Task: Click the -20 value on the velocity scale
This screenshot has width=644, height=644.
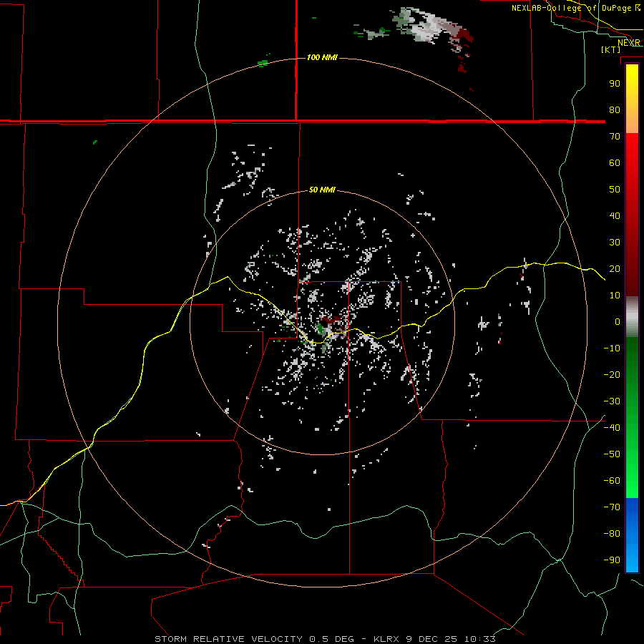Action: click(x=612, y=375)
